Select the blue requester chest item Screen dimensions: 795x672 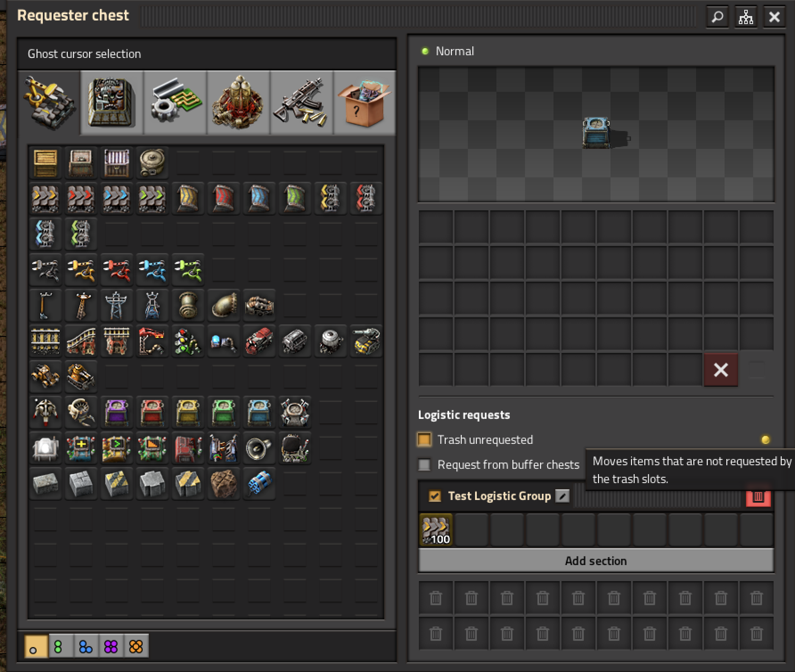pyautogui.click(x=259, y=413)
